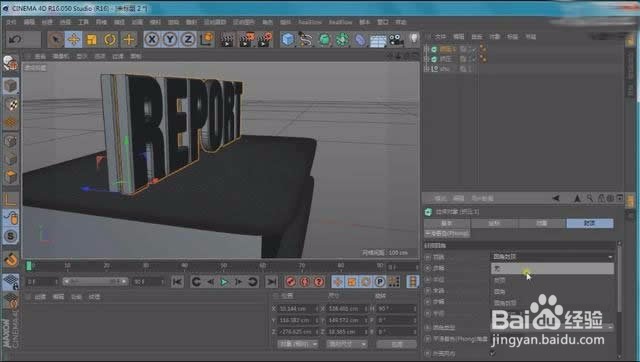Go to start of animation
The width and height of the screenshot is (640, 362).
point(177,282)
